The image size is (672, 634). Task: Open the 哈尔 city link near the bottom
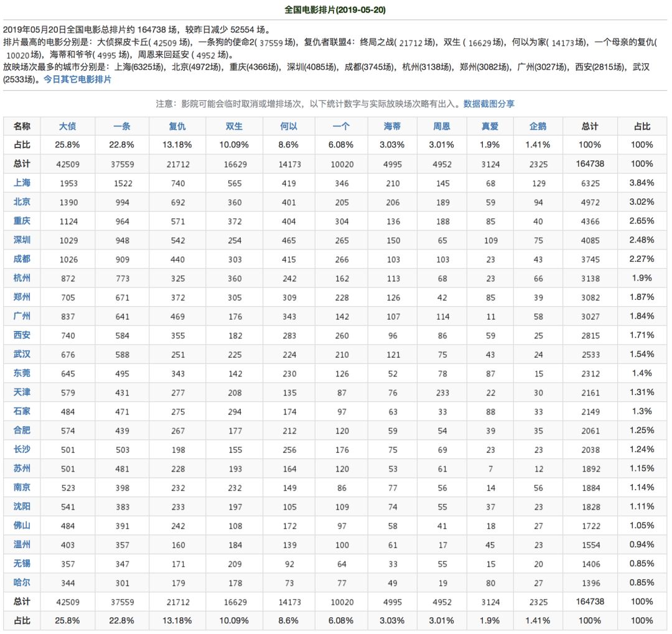(22, 582)
